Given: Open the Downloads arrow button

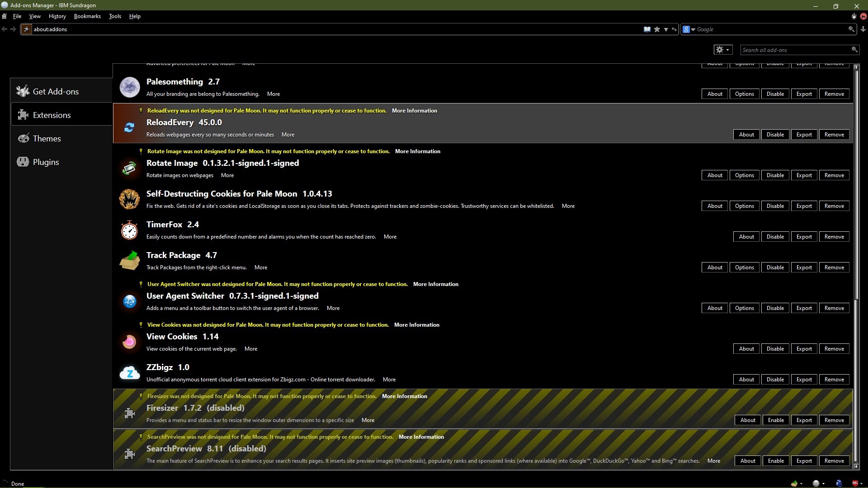Looking at the screenshot, I should tap(863, 29).
